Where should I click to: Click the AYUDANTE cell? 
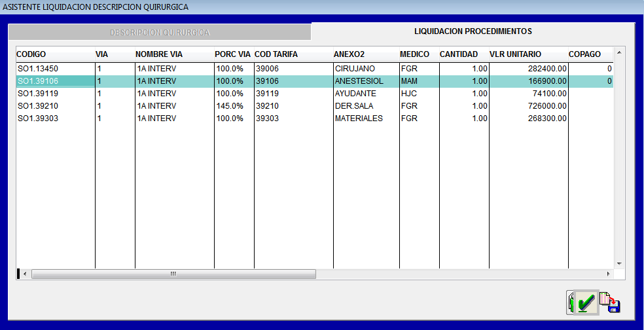(367, 93)
